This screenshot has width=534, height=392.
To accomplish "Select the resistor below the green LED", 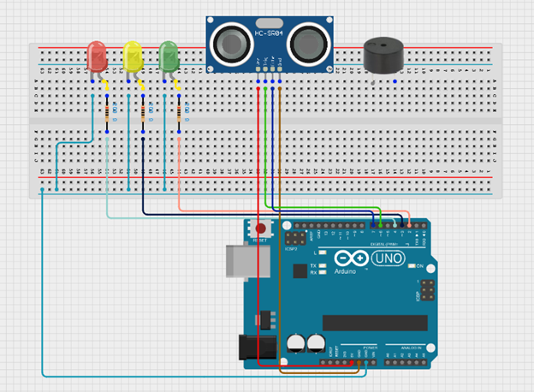I will [x=179, y=114].
